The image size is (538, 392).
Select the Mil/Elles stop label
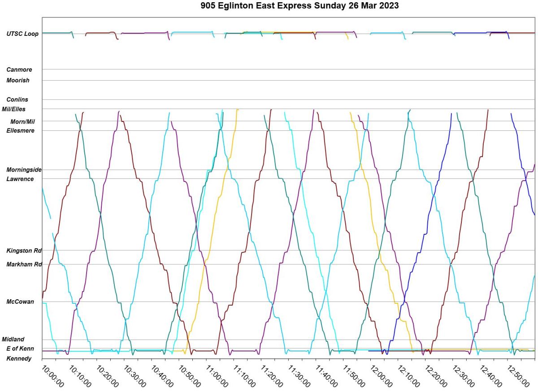tap(14, 109)
